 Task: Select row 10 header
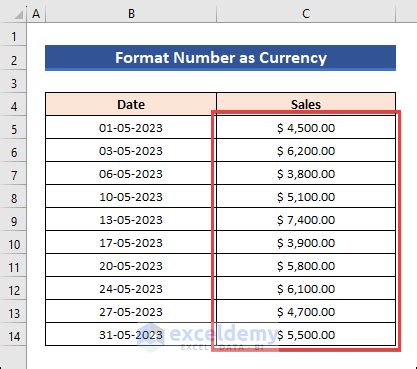pyautogui.click(x=13, y=243)
